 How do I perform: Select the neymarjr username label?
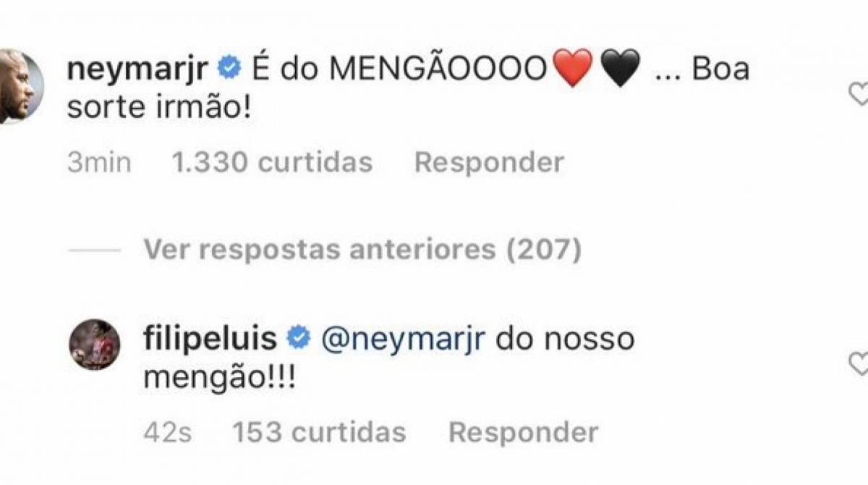[137, 67]
